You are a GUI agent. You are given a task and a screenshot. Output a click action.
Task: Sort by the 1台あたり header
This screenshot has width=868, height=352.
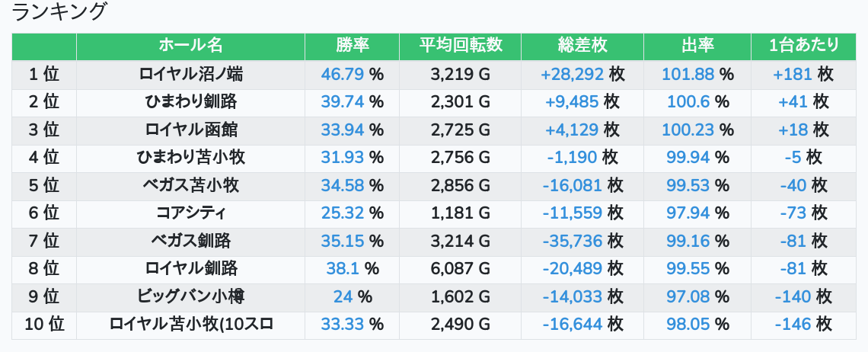(804, 46)
